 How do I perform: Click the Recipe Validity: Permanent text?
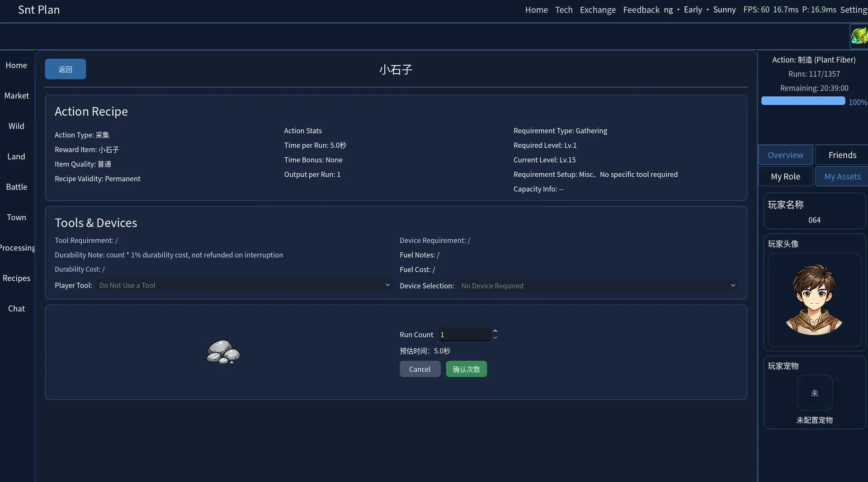(97, 179)
